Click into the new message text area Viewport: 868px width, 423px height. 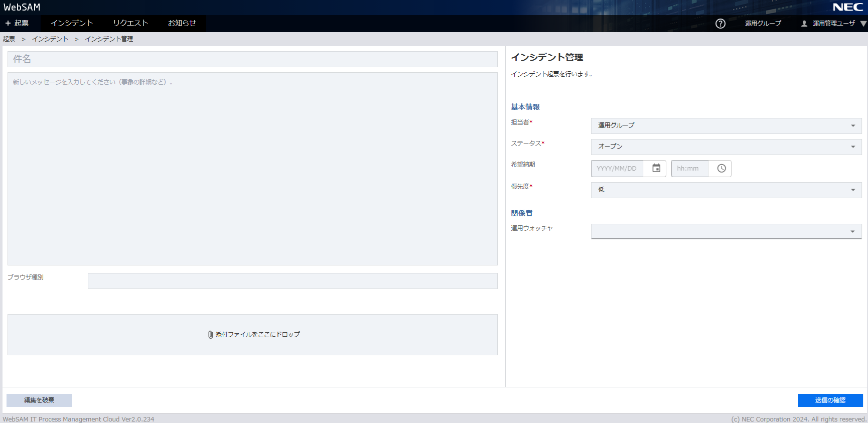(x=252, y=169)
